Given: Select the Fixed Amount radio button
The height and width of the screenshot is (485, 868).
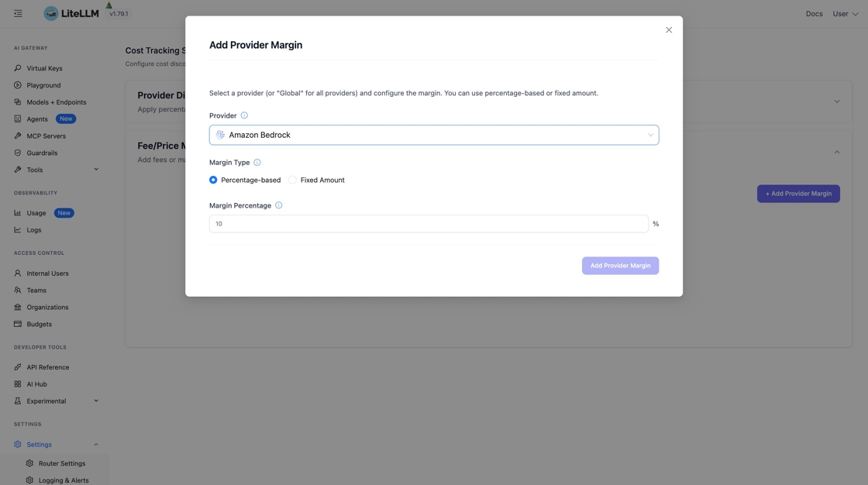Looking at the screenshot, I should pos(292,180).
